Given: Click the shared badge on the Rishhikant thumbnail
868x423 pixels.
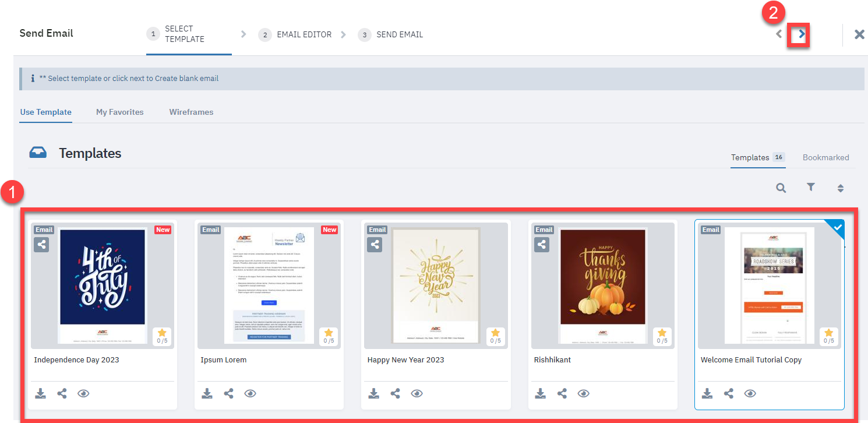Looking at the screenshot, I should coord(542,245).
